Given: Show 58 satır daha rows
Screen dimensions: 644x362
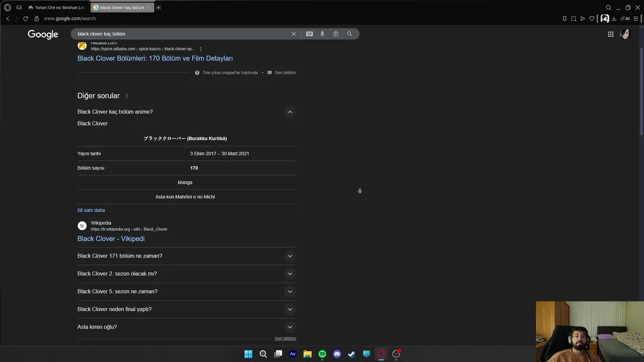Looking at the screenshot, I should click(x=91, y=210).
